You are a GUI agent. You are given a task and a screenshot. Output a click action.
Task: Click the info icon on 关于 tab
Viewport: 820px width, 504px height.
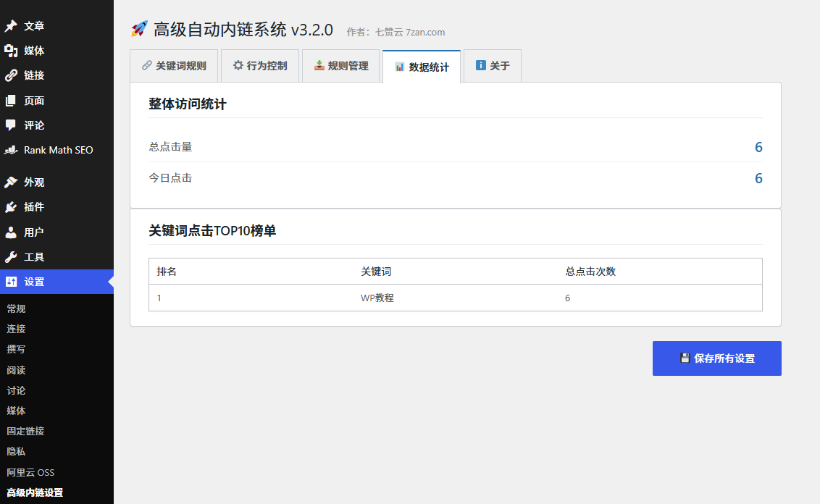(480, 65)
